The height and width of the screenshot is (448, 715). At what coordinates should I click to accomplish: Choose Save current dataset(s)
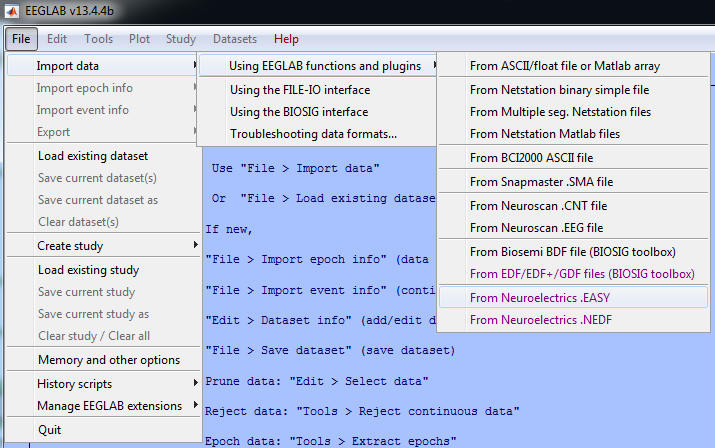(104, 177)
